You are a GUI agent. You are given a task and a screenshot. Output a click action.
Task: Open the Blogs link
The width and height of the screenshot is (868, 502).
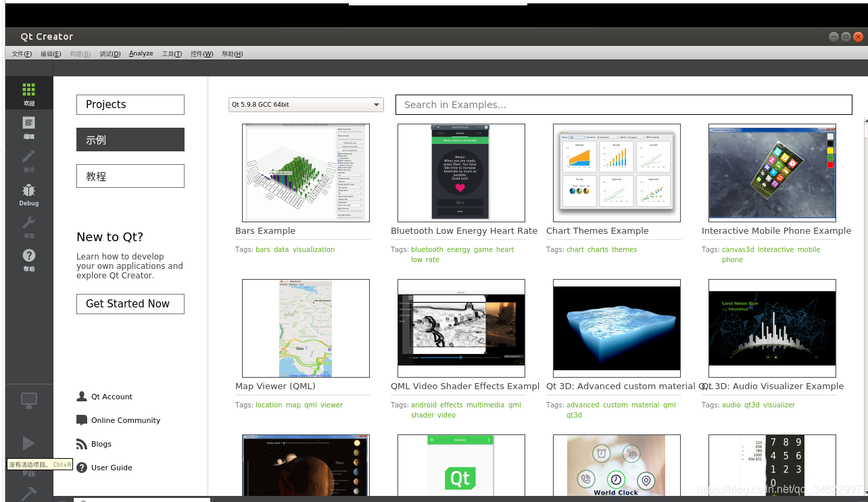[101, 444]
